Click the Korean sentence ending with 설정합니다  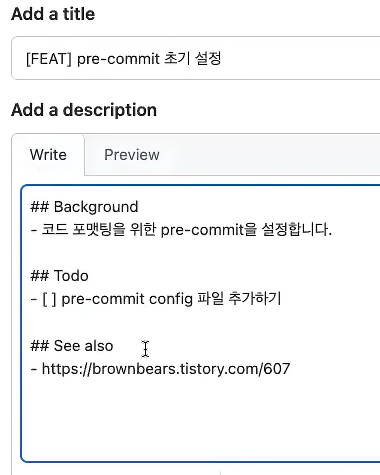181,230
